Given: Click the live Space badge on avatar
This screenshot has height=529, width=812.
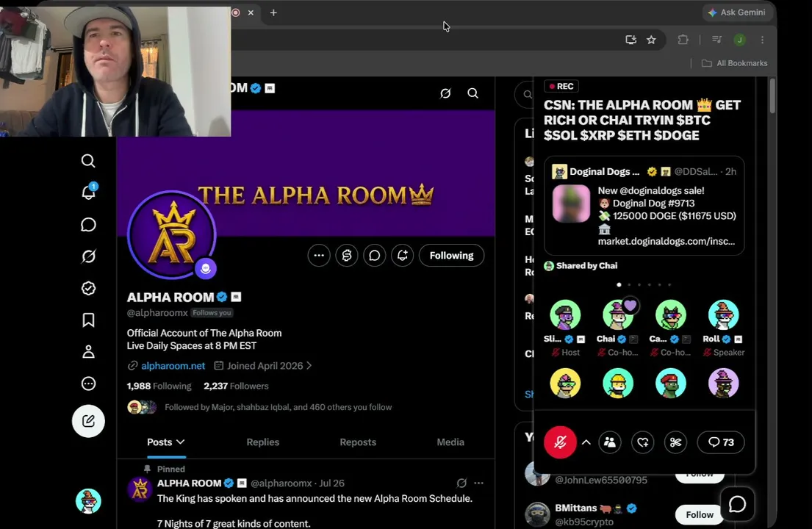Looking at the screenshot, I should [206, 269].
